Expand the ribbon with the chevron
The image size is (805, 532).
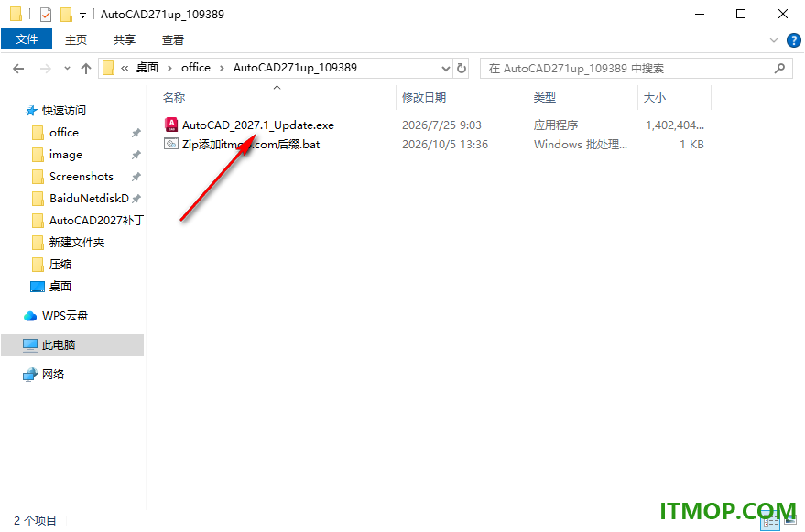pos(774,40)
